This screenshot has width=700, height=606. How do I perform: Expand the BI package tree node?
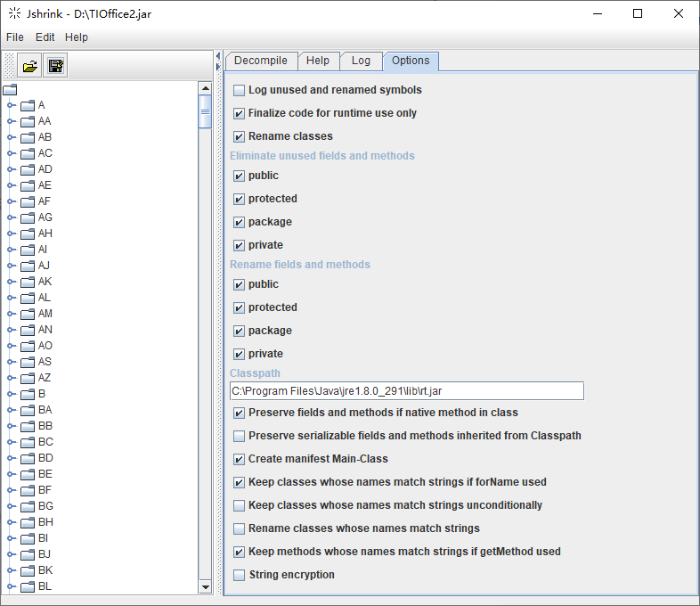[11, 538]
